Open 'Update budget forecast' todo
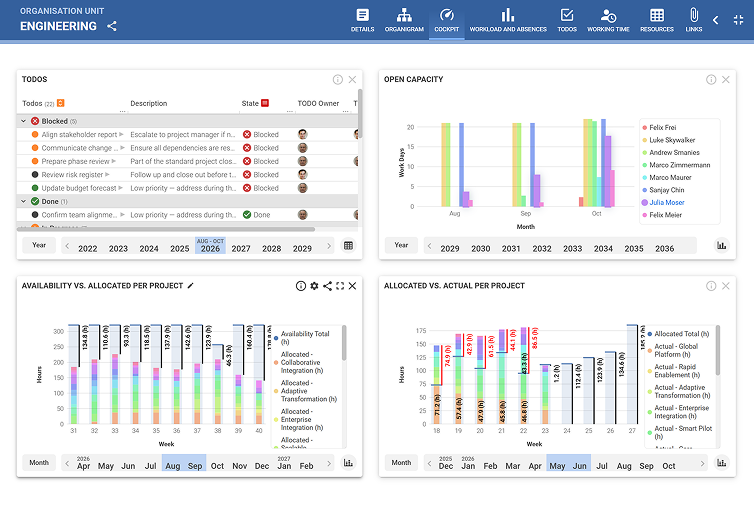This screenshot has width=754, height=510. pyautogui.click(x=79, y=188)
